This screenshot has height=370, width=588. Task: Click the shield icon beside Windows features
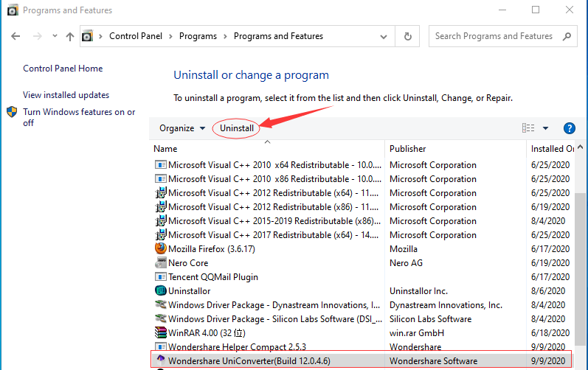click(12, 112)
